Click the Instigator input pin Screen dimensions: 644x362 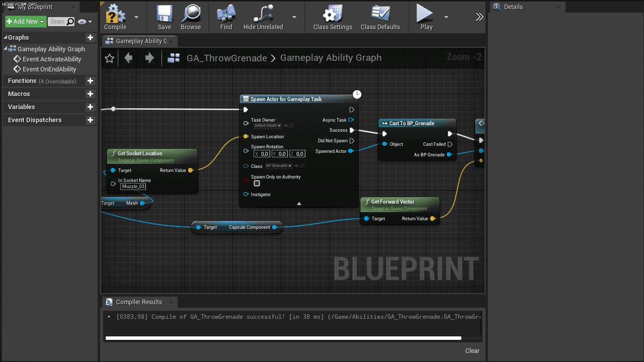[246, 195]
